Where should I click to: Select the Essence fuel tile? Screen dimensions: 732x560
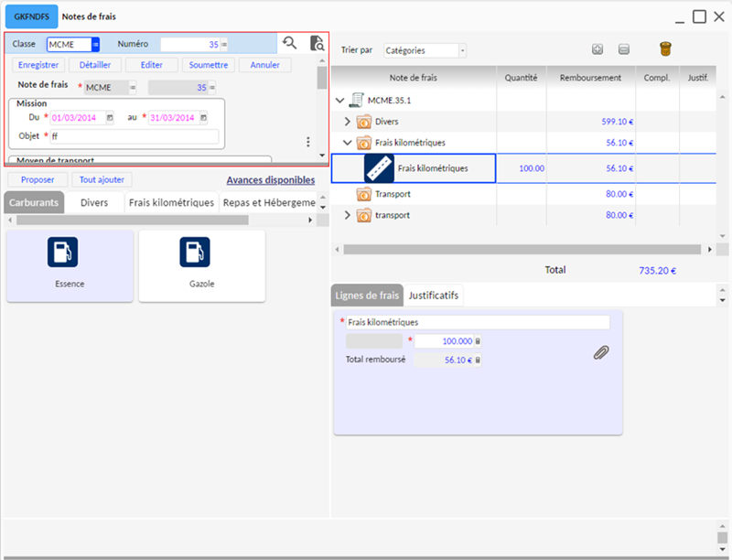point(70,265)
